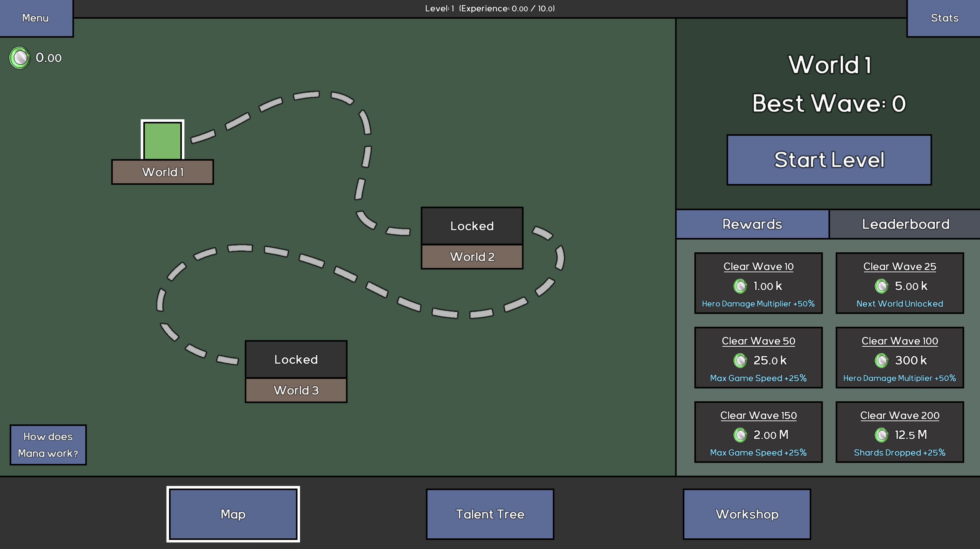Switch to the Leaderboard tab
980x549 pixels.
[x=905, y=224]
